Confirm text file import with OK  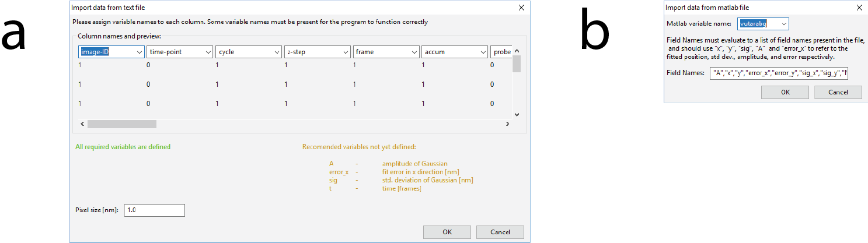(x=447, y=232)
